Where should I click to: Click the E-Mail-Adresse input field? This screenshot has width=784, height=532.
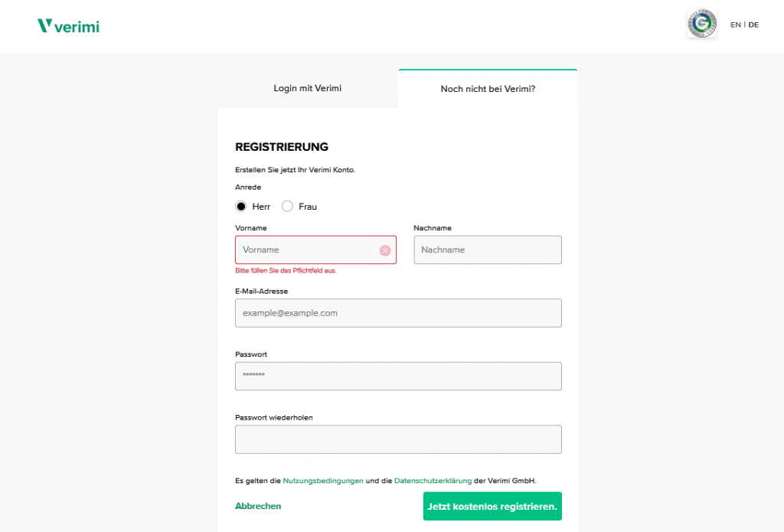398,313
